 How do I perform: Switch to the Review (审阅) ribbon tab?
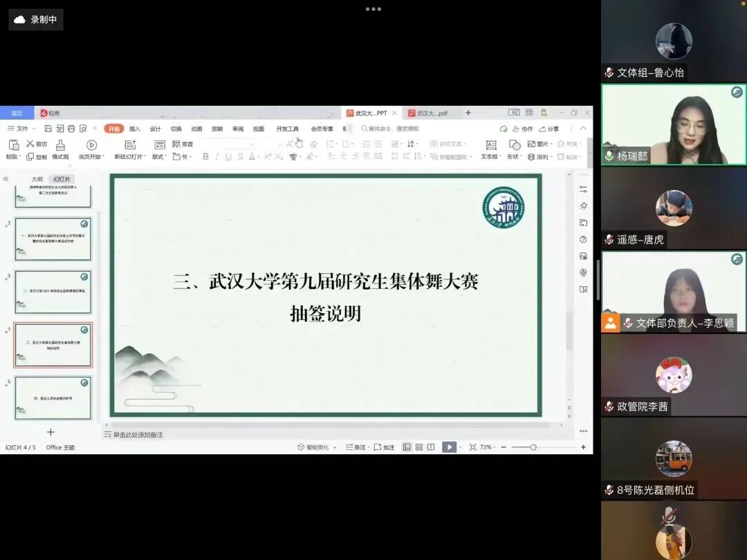238,129
